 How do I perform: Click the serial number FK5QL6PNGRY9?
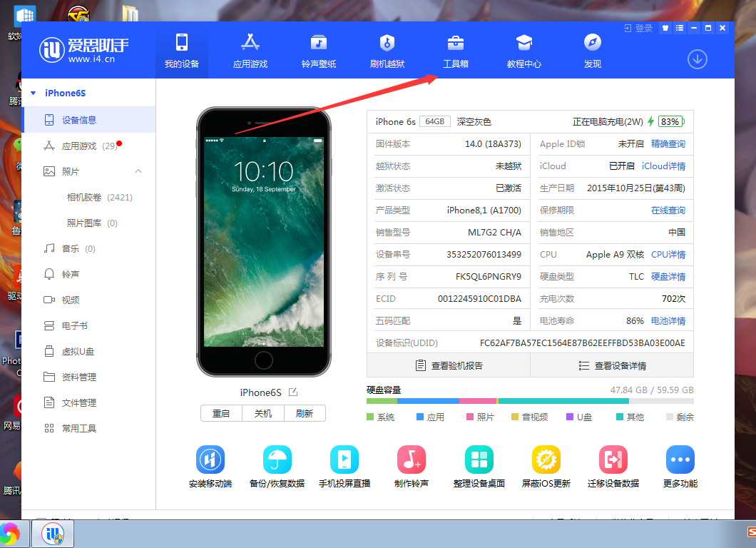click(489, 276)
